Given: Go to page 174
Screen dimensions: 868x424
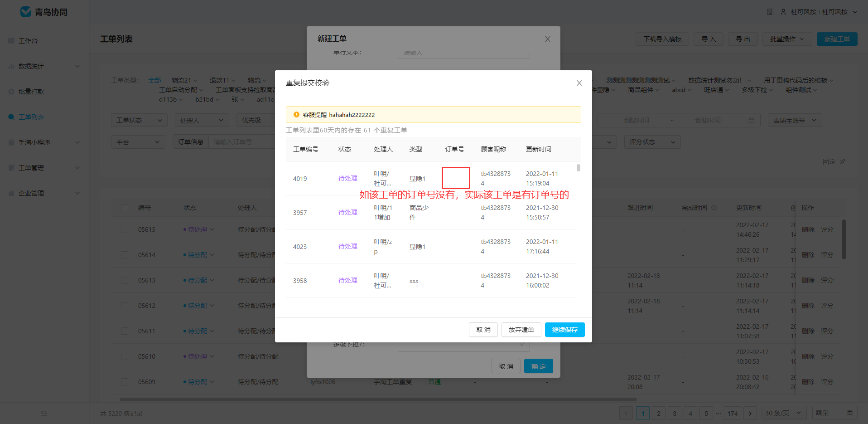Looking at the screenshot, I should coord(733,413).
